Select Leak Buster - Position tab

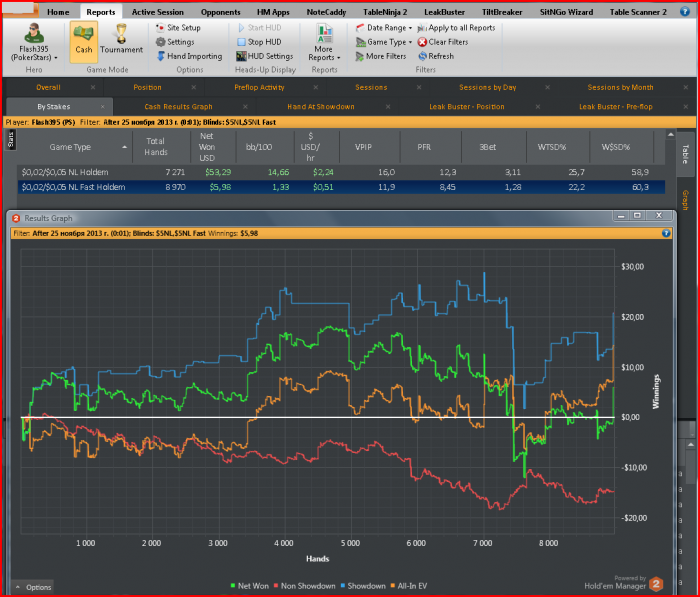pos(467,107)
